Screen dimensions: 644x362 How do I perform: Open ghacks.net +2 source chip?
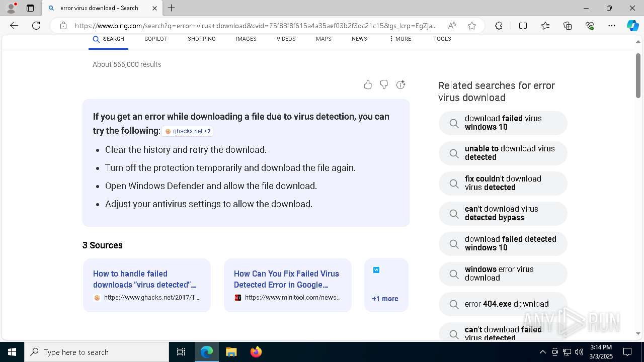(x=188, y=131)
